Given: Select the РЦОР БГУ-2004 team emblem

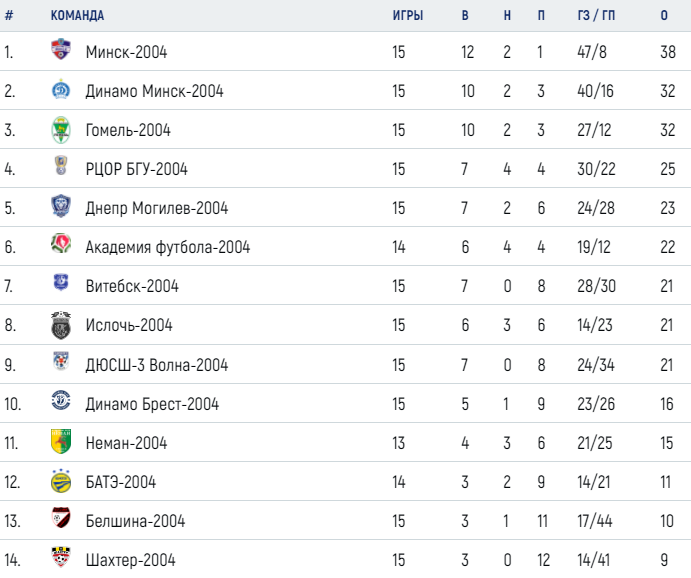Looking at the screenshot, I should 61,166.
